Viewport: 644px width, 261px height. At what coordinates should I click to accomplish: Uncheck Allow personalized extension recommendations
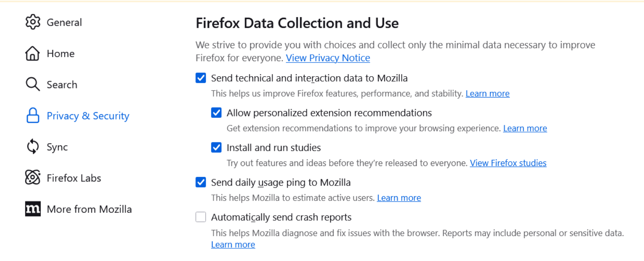[x=216, y=113]
